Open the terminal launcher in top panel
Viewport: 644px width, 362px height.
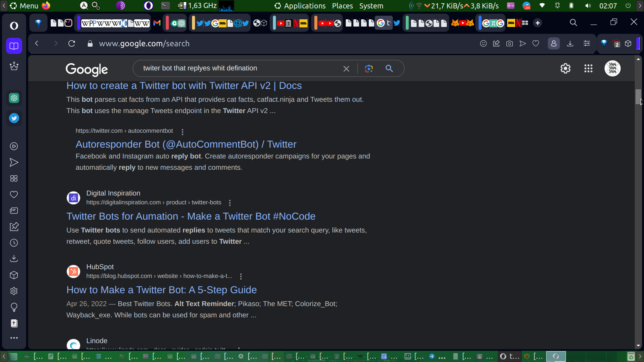165,6
